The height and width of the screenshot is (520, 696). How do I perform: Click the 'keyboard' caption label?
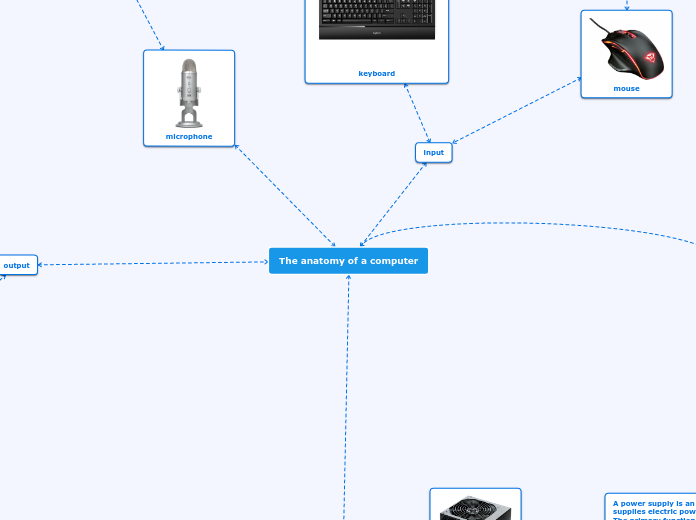377,73
